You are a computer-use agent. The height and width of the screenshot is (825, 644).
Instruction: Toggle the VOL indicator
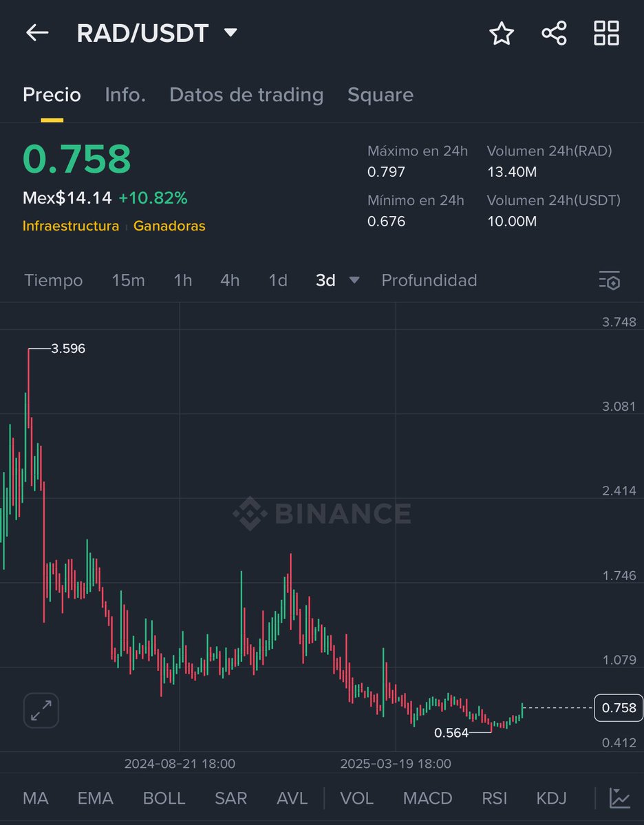[x=356, y=798]
